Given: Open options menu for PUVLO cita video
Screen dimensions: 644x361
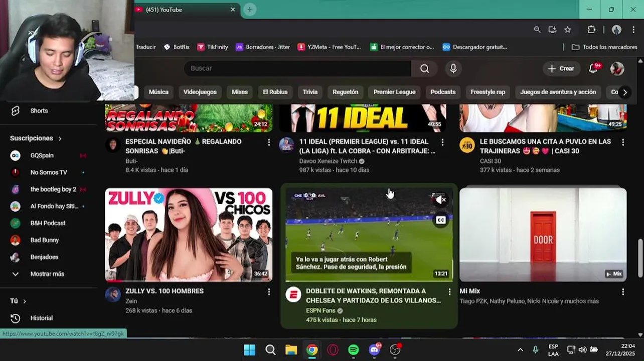Looking at the screenshot, I should (x=623, y=142).
